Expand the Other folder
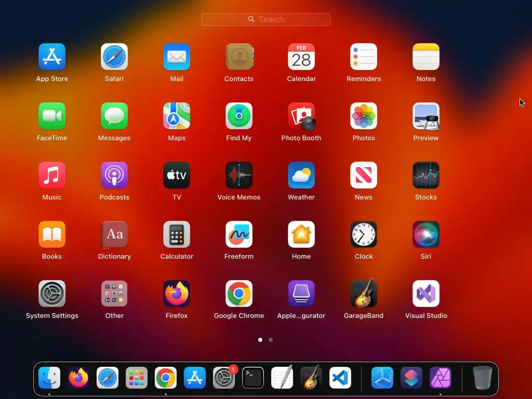 click(x=114, y=294)
